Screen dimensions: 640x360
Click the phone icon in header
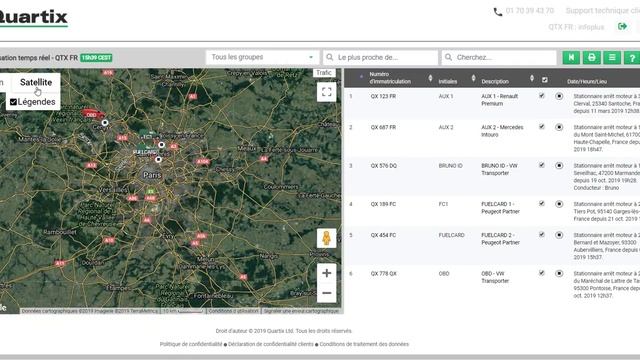[498, 12]
